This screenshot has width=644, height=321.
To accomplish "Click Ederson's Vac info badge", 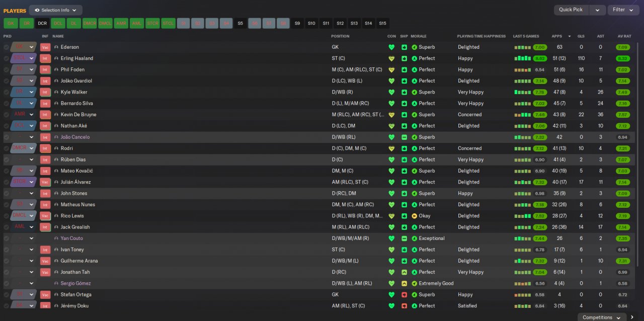I will 45,47.
